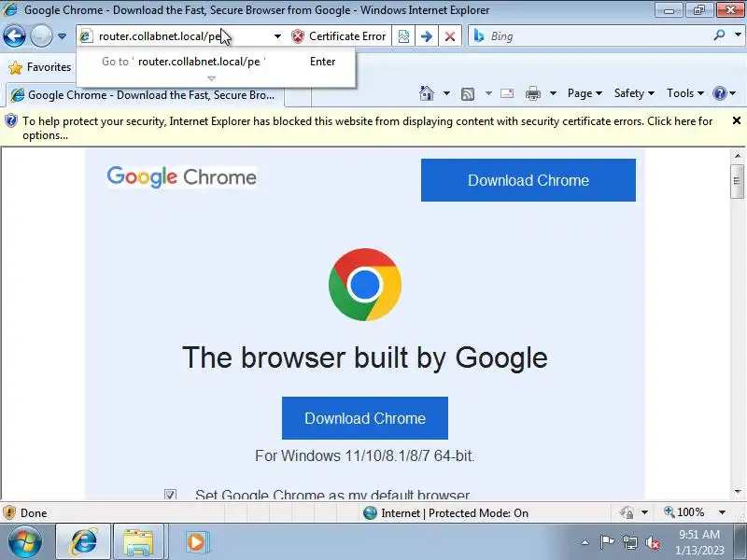Image resolution: width=747 pixels, height=560 pixels.
Task: Open the zoom level dropdown arrow
Action: coord(722,512)
